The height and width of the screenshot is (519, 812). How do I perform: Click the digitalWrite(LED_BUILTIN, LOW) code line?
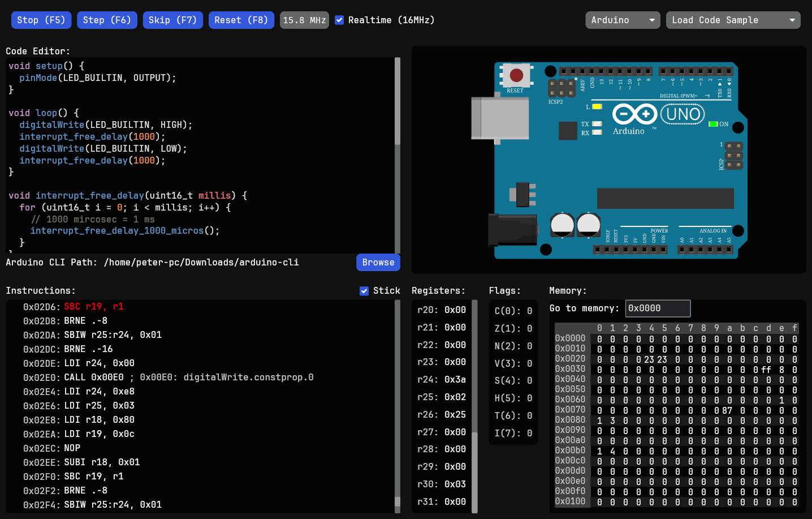(103, 149)
